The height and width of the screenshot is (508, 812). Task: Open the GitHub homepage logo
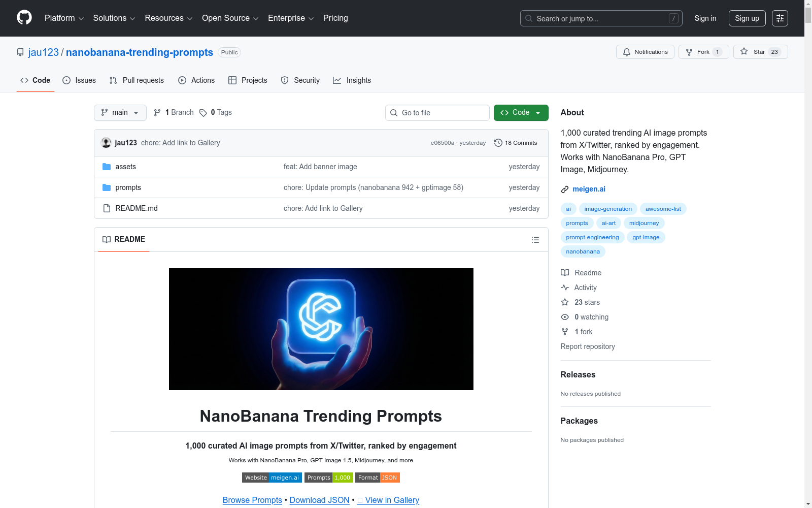click(x=24, y=18)
